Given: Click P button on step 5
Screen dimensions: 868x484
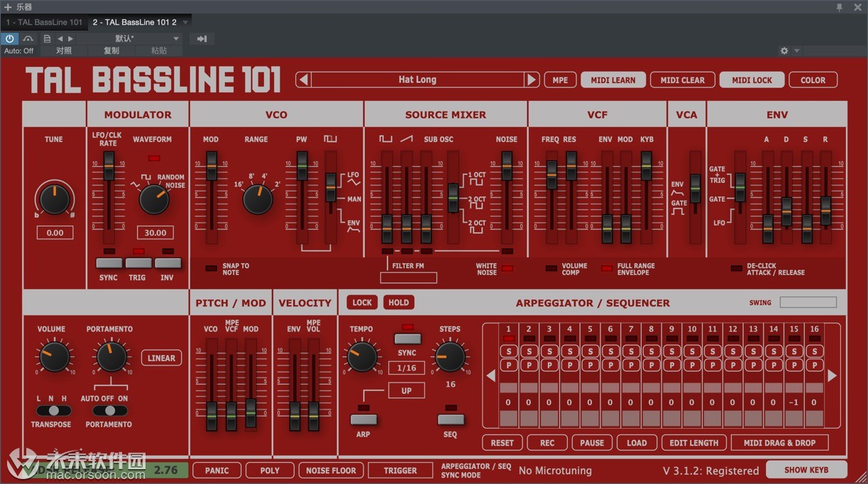Looking at the screenshot, I should click(x=590, y=365).
